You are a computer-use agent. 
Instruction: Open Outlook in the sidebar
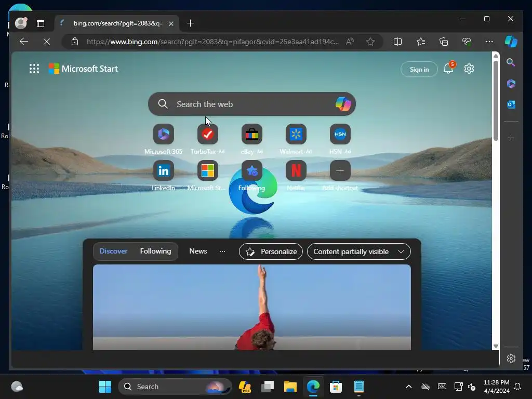coord(511,104)
